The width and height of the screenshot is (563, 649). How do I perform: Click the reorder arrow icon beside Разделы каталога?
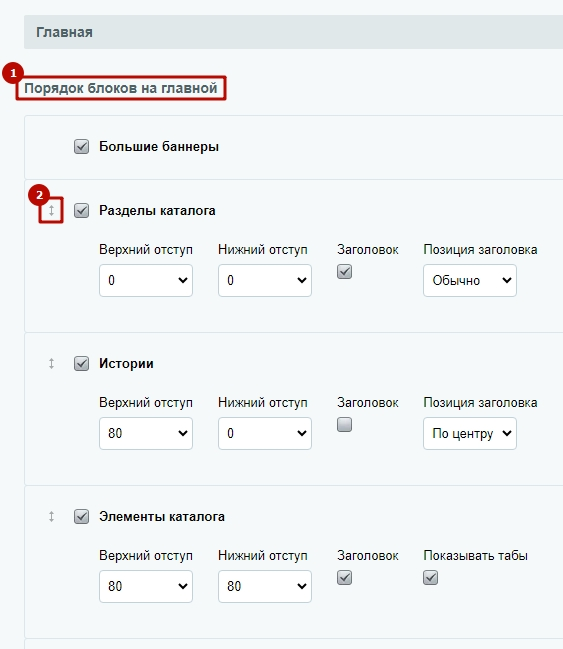tap(51, 210)
